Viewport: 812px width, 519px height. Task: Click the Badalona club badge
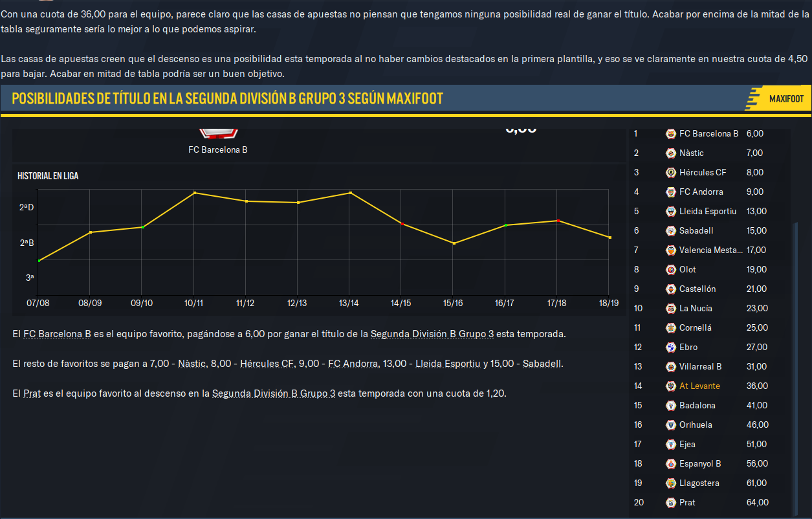click(x=671, y=406)
